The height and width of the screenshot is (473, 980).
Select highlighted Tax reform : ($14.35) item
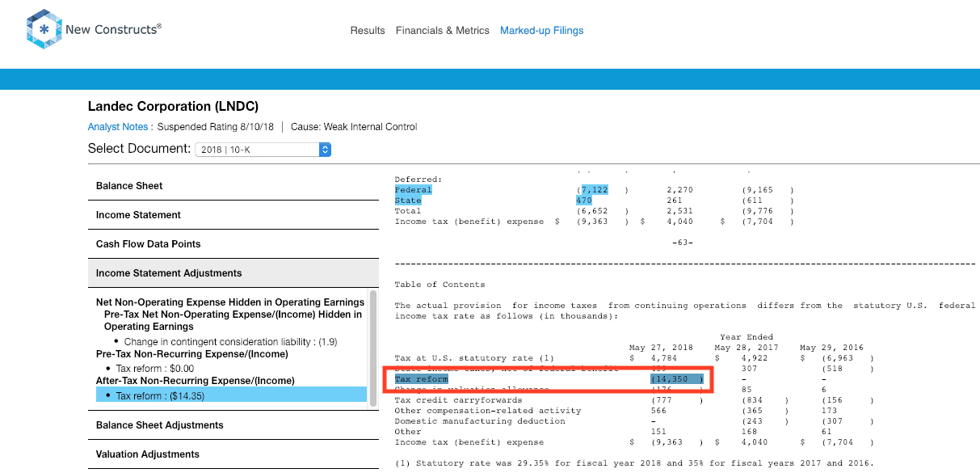coord(231,395)
